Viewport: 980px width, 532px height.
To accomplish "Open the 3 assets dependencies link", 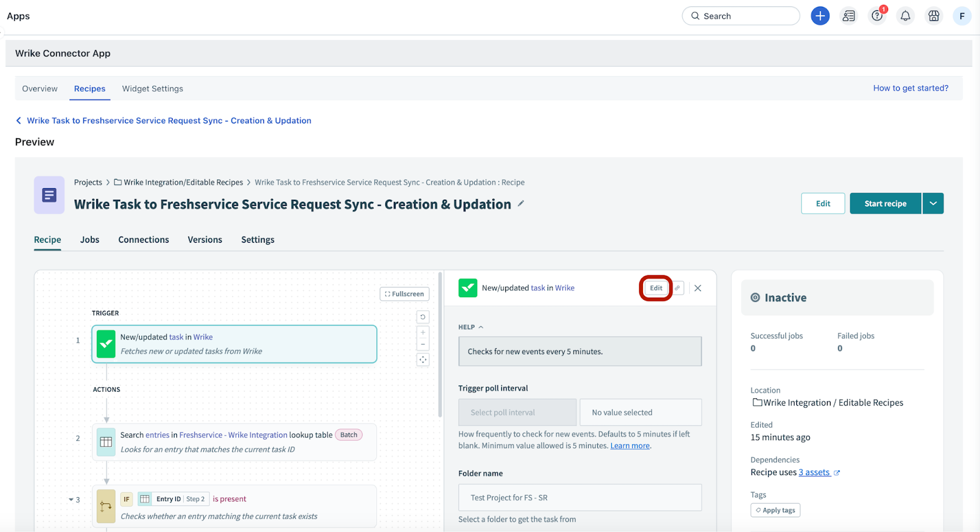I will click(814, 473).
